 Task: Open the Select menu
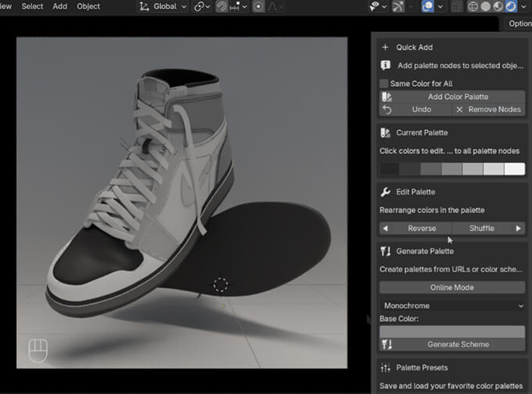[32, 6]
